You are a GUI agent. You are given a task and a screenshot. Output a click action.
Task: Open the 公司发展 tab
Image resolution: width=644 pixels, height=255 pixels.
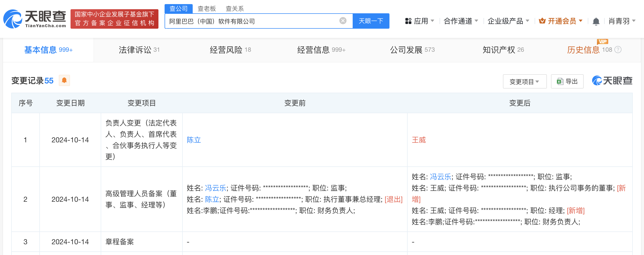(412, 50)
